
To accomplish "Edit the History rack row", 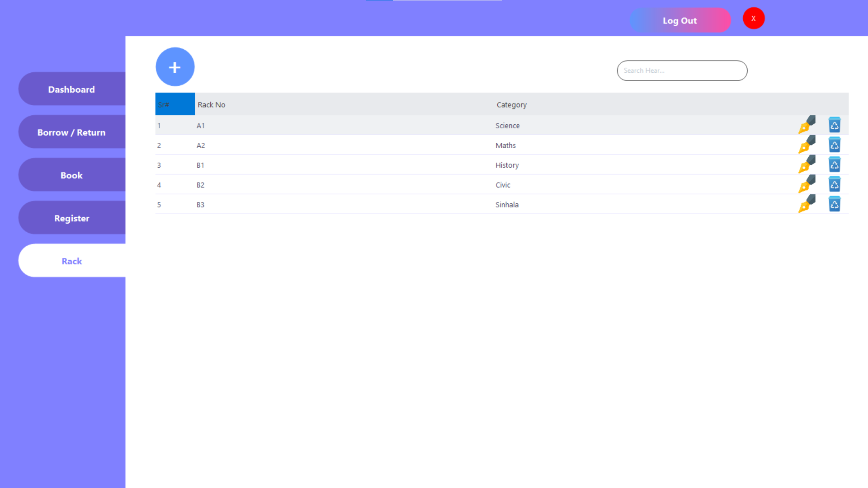I will click(807, 164).
